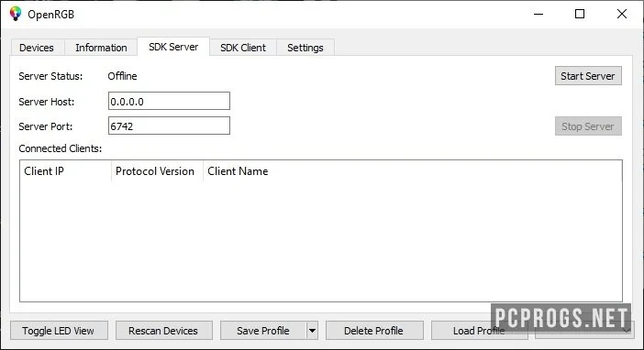The width and height of the screenshot is (644, 350).
Task: Close the OpenRGB window
Action: [622, 14]
